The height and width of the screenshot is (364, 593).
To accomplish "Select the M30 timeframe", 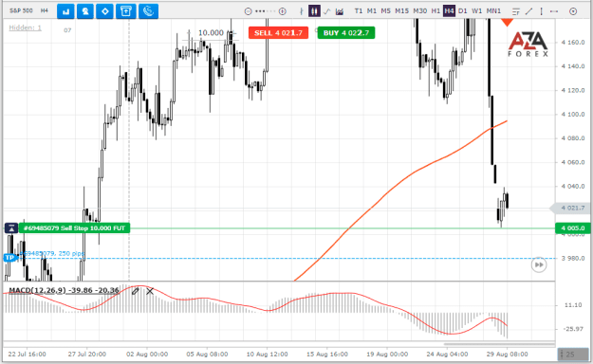I will click(419, 11).
